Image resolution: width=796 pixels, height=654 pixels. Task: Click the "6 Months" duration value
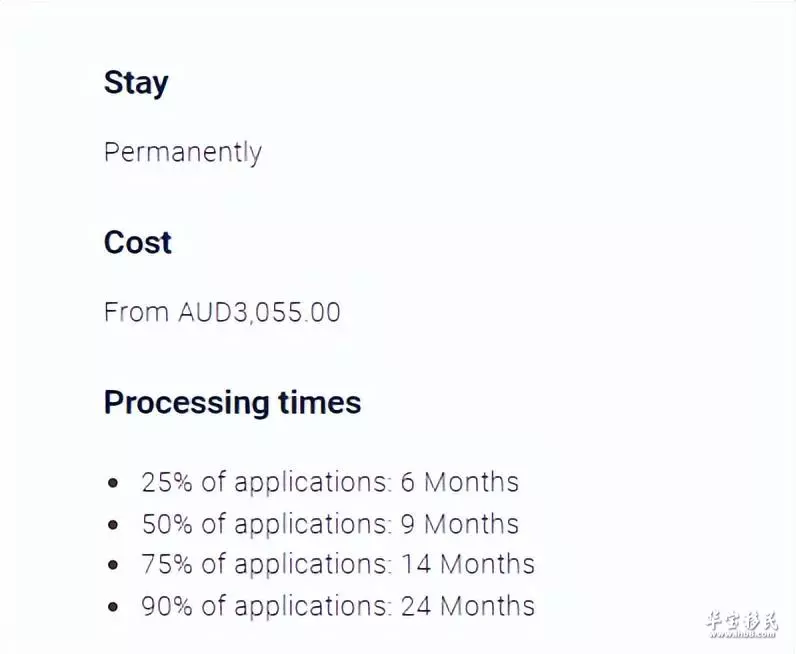[x=460, y=482]
